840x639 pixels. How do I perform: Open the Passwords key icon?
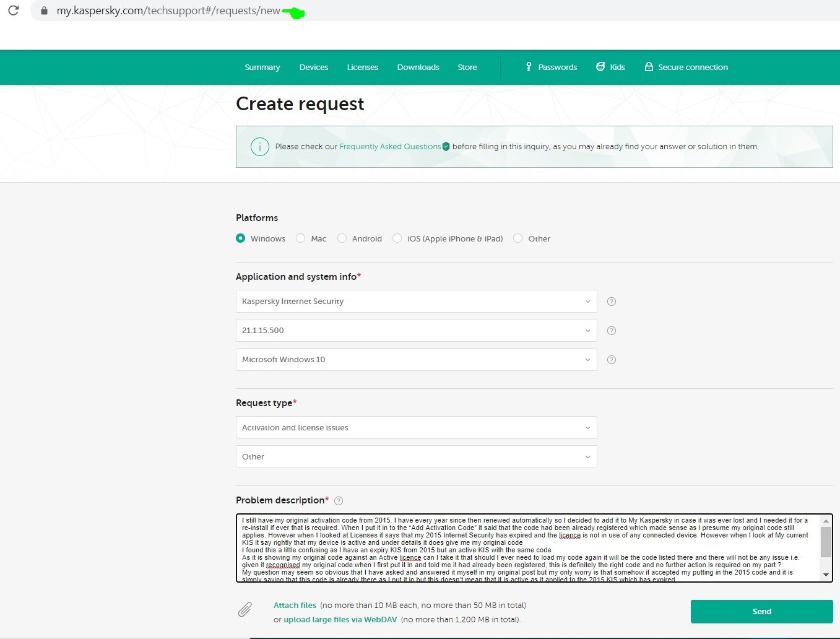coord(529,67)
